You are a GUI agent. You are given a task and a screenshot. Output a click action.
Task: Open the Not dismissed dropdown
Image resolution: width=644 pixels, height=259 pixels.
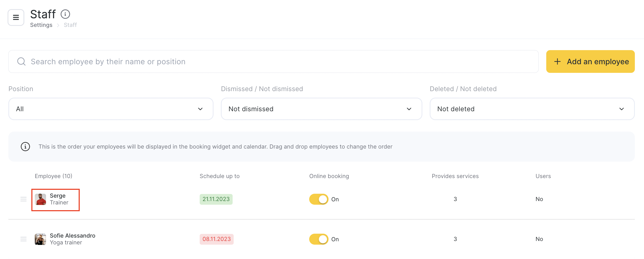[321, 109]
